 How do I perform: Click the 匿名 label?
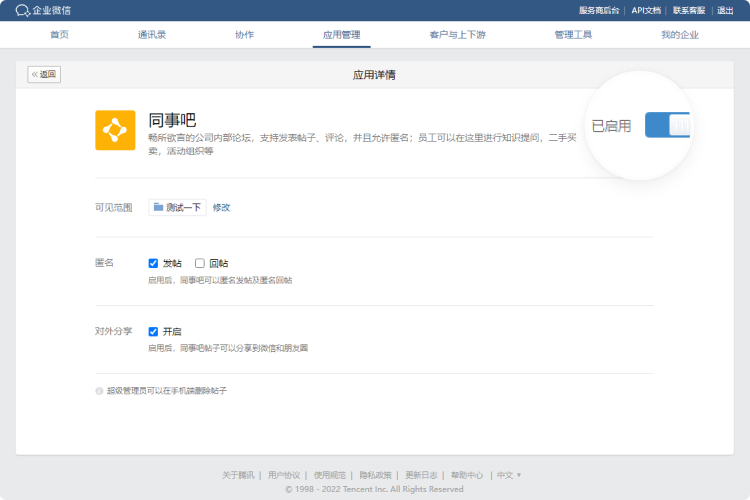pyautogui.click(x=104, y=263)
